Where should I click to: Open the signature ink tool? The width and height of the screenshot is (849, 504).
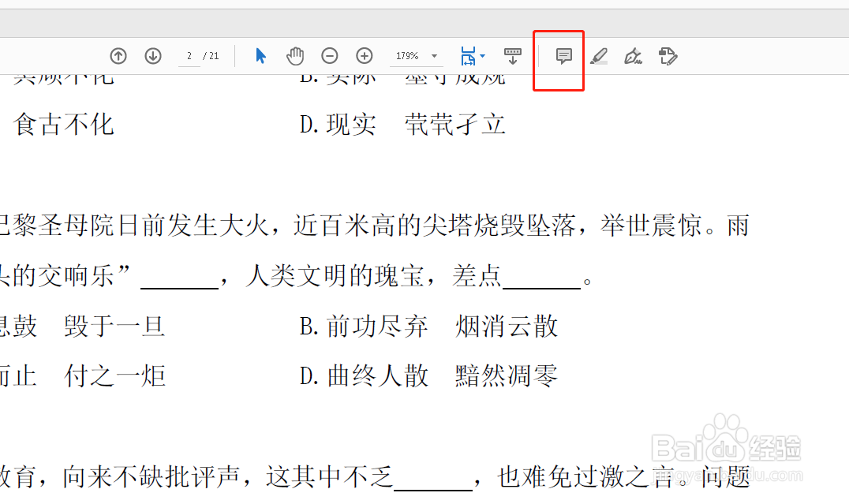tap(633, 56)
